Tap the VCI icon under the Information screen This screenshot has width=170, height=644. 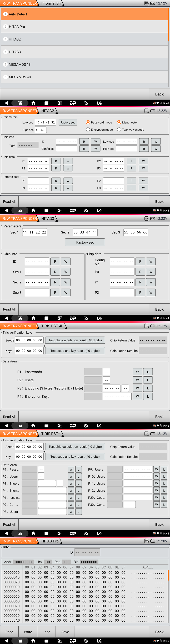(x=99, y=103)
